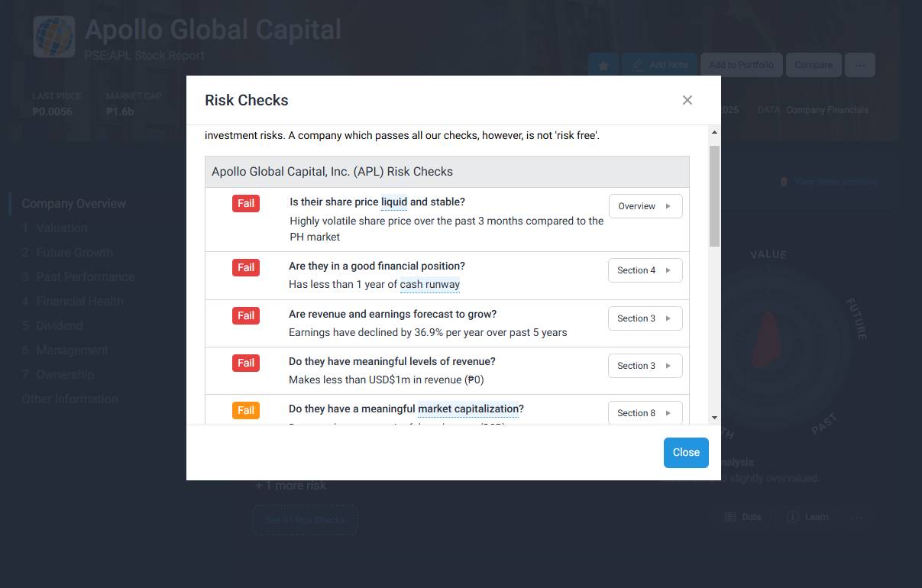The image size is (922, 588).
Task: Click the 'Company Financials' data label
Action: pos(827,110)
